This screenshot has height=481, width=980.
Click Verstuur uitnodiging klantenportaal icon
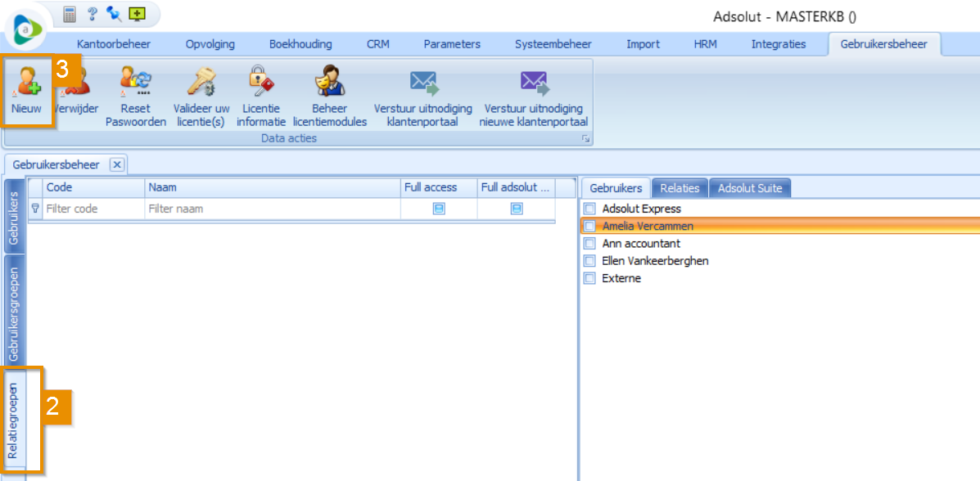pos(422,83)
